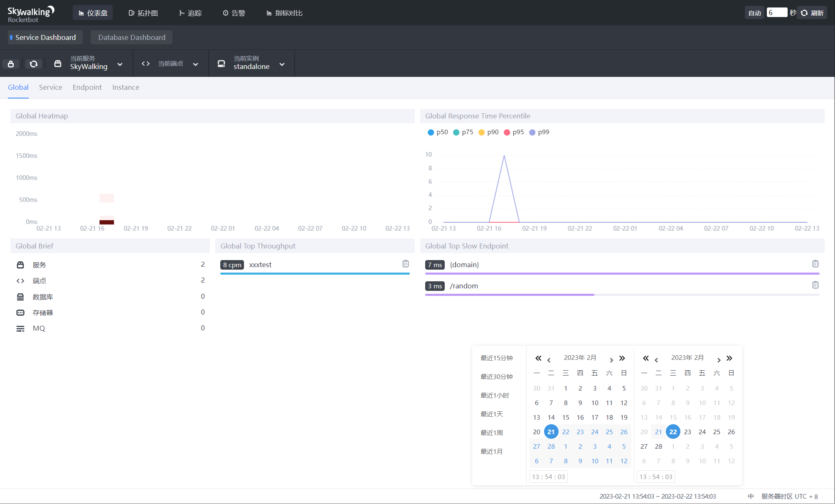Image resolution: width=835 pixels, height=504 pixels.
Task: Click the refresh interval seconds field
Action: 777,12
